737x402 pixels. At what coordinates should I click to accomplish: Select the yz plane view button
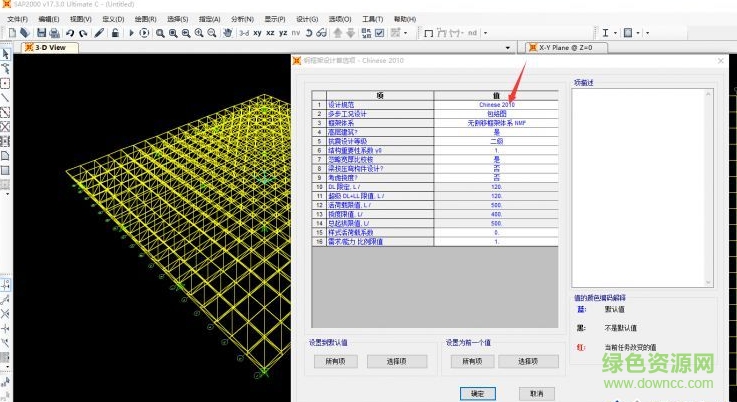coord(284,33)
